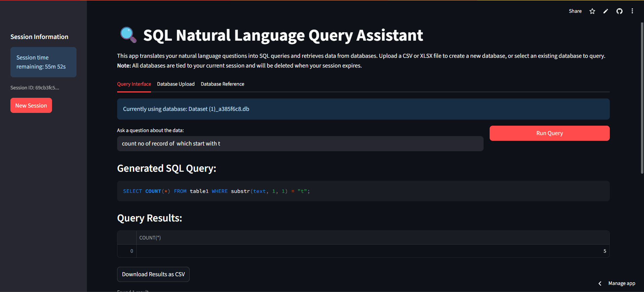Click the page vertical scrollbar
Viewport: 644px width, 292px height.
tap(642, 98)
